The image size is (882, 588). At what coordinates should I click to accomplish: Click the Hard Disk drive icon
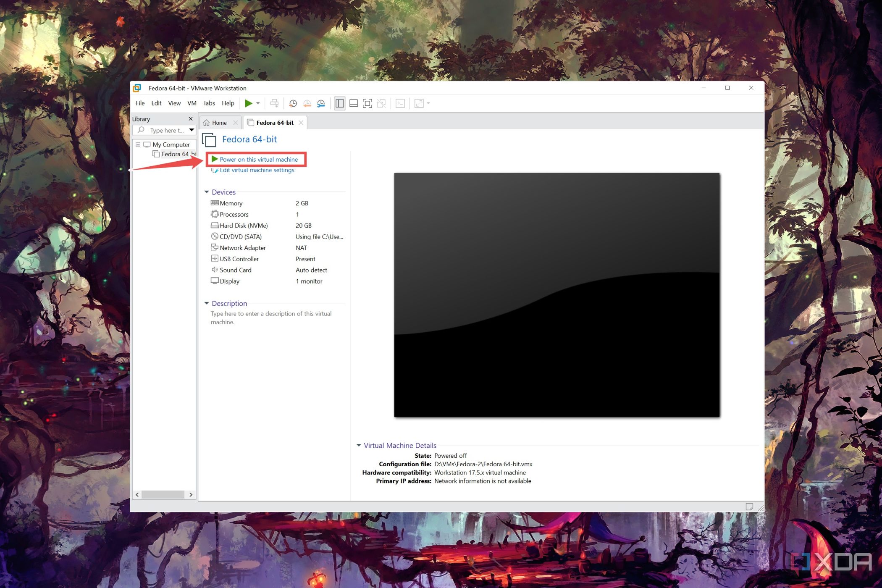coord(215,225)
